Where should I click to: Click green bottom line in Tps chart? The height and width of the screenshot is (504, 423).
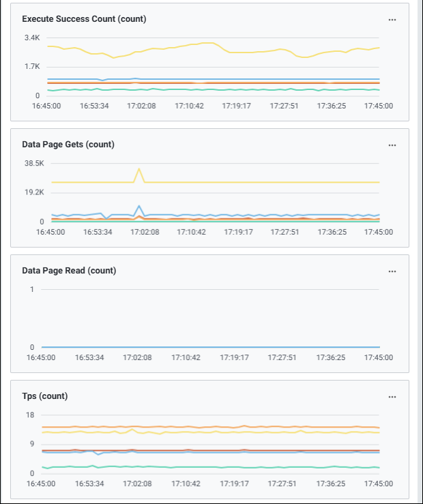pyautogui.click(x=205, y=467)
